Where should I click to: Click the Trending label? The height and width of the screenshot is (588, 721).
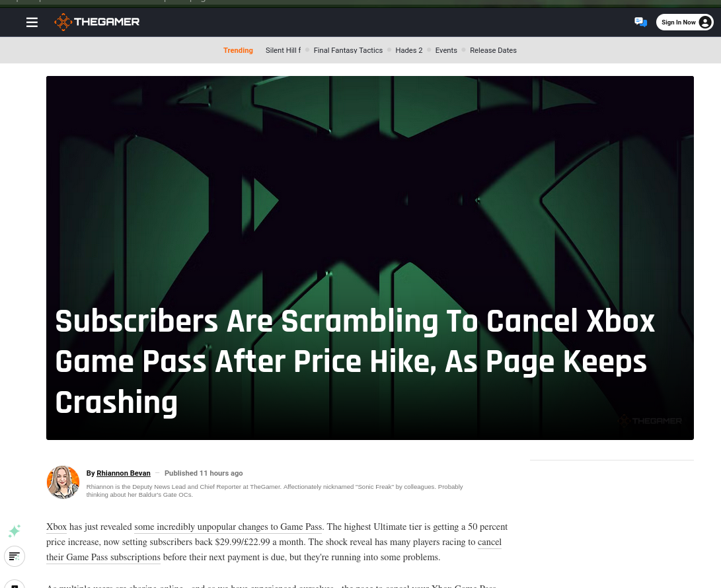(x=238, y=50)
